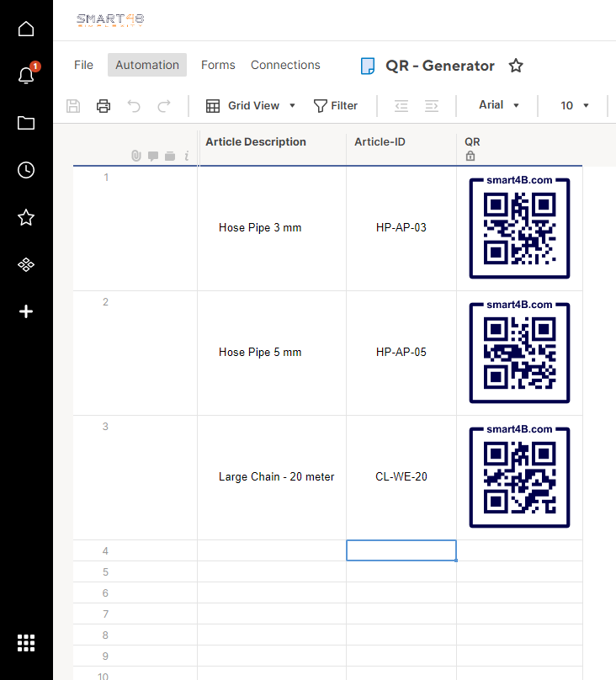This screenshot has width=616, height=680.
Task: Expand the Grid View dropdown
Action: (252, 106)
